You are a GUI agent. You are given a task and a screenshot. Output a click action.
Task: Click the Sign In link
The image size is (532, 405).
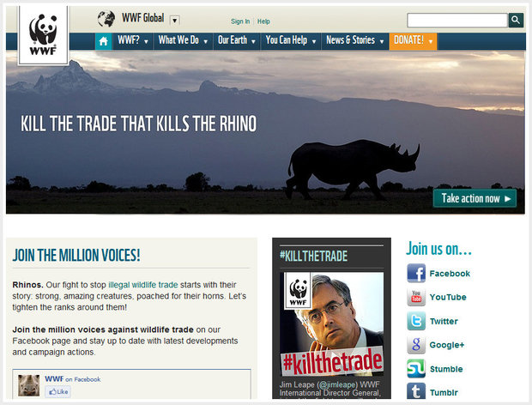pos(240,21)
